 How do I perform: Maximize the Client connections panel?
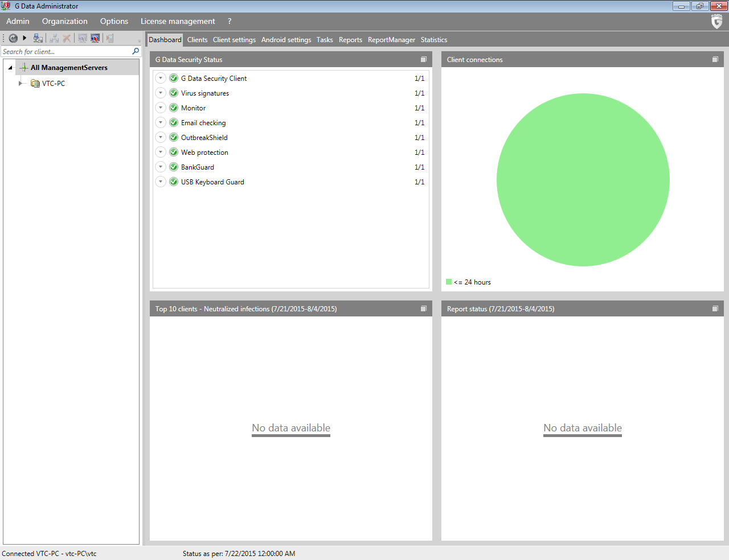(x=715, y=59)
